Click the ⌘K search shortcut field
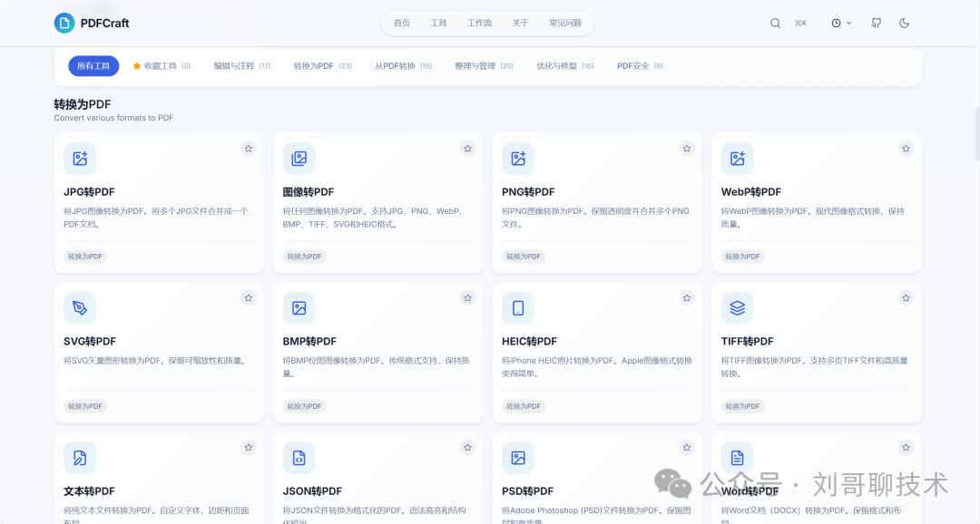980x524 pixels. tap(800, 23)
